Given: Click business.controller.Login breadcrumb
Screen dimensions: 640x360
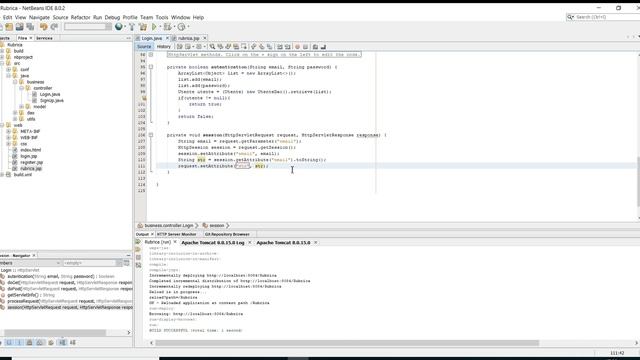Looking at the screenshot, I should point(169,225).
